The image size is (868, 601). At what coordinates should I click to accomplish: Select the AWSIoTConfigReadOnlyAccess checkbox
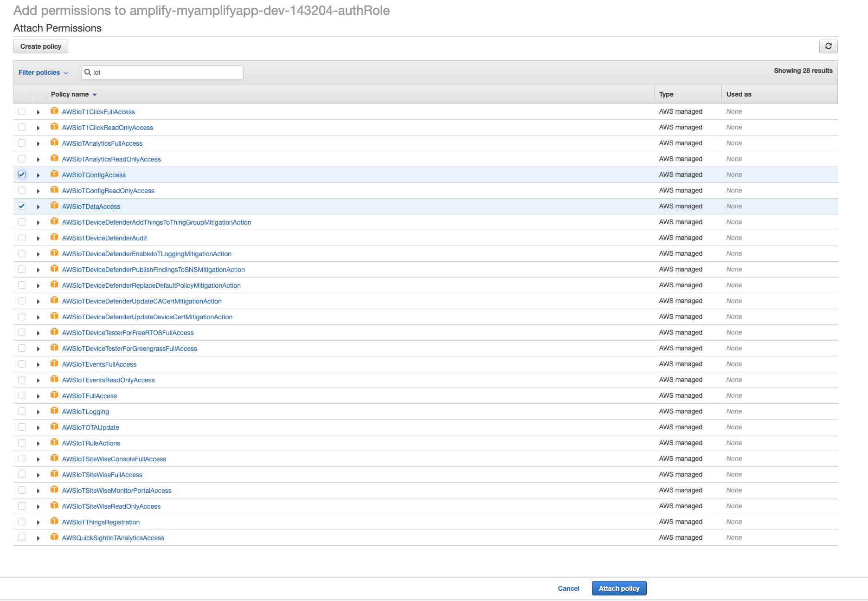click(22, 190)
